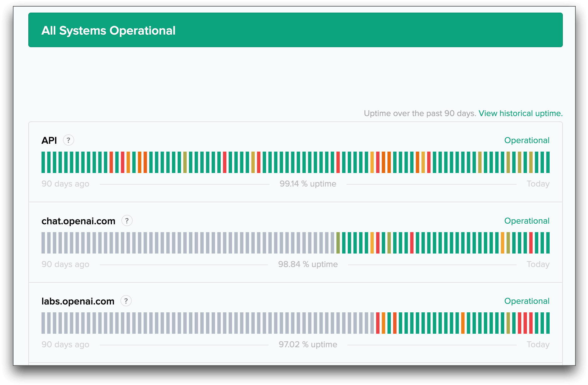
Task: Click the Operational status for API
Action: pos(527,140)
